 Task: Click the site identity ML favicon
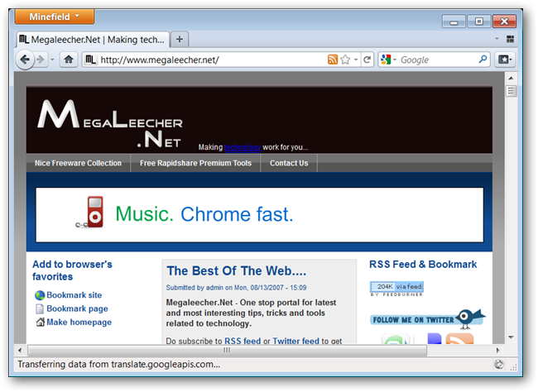click(90, 60)
